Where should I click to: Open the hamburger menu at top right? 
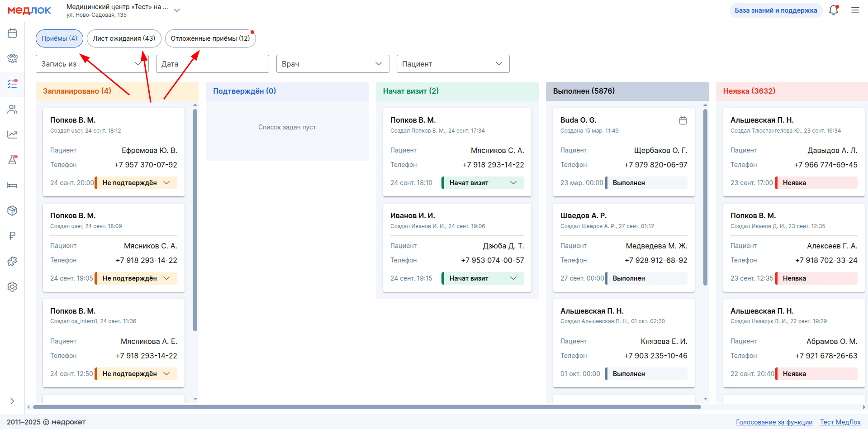[x=855, y=10]
